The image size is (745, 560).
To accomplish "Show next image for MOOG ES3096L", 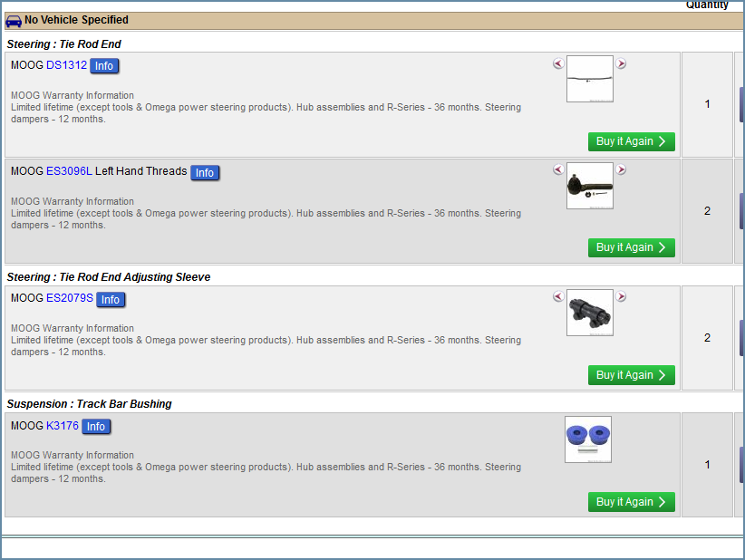I will click(621, 169).
